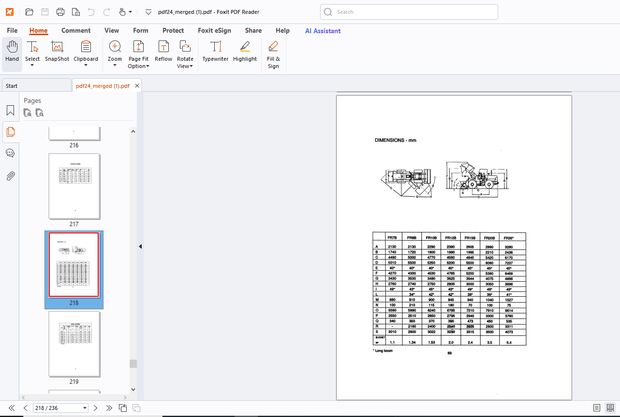The width and height of the screenshot is (620, 417).
Task: Go to the next page
Action: (95, 408)
